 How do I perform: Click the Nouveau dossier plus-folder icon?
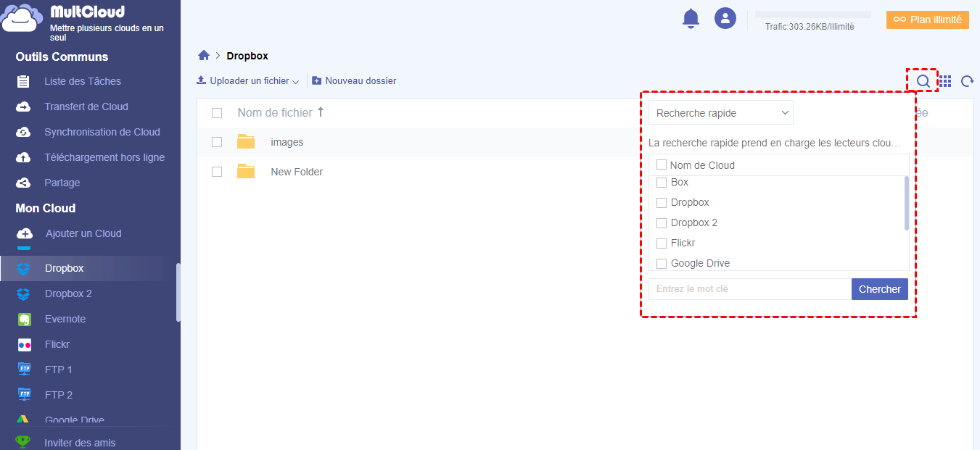317,81
